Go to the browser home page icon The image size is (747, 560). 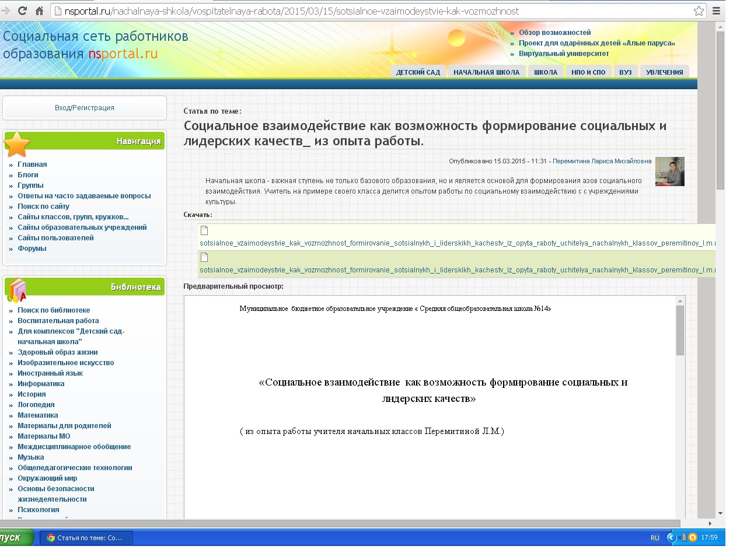[40, 10]
